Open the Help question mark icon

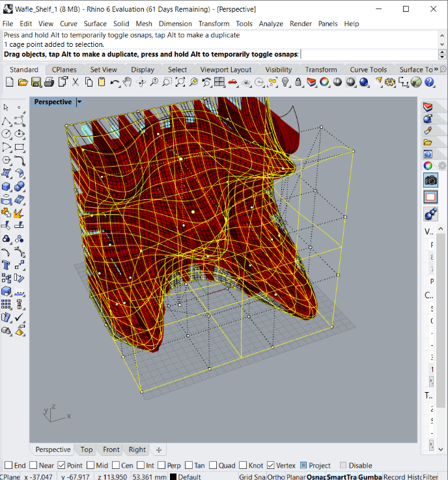click(x=430, y=82)
